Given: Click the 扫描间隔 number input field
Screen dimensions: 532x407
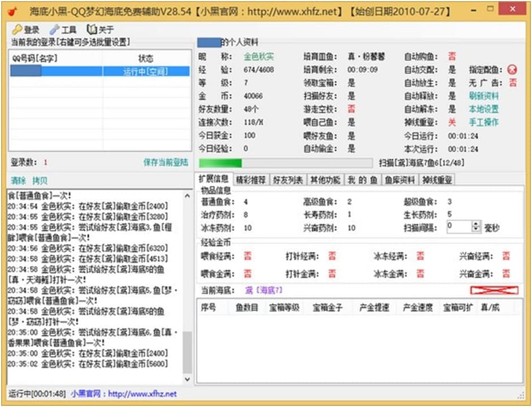Looking at the screenshot, I should click(458, 226).
